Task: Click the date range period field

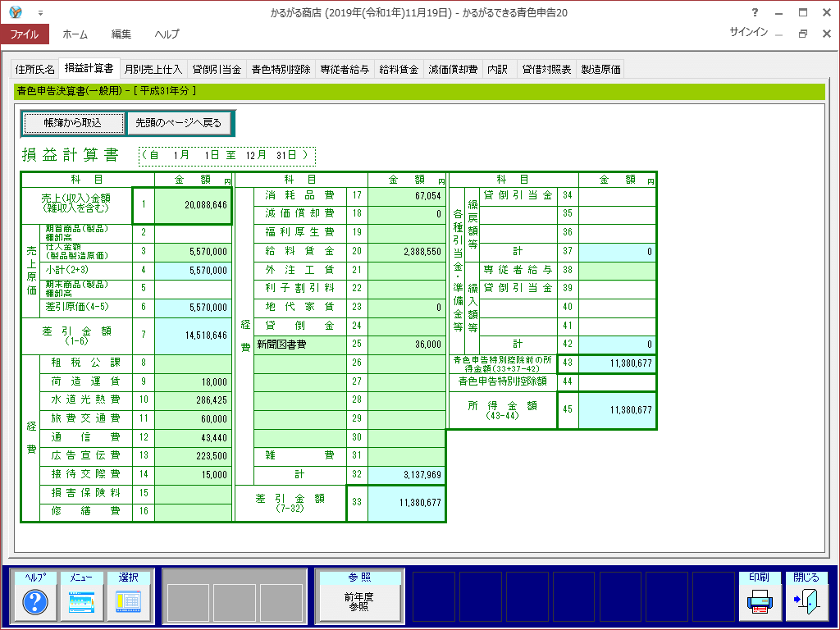Action: (x=227, y=156)
